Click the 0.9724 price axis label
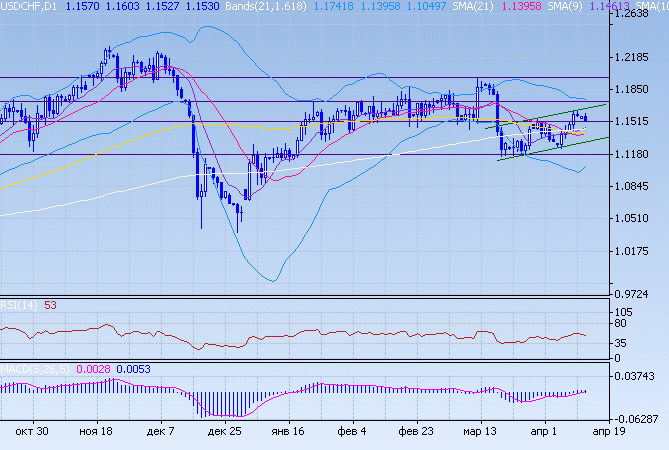669x450 pixels. [634, 293]
